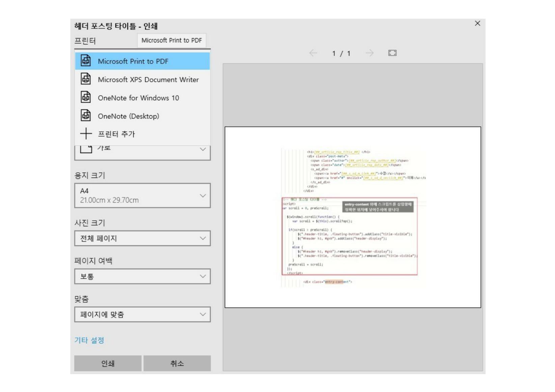Select 프린터 추가 to add a printer
This screenshot has width=555, height=392.
pyautogui.click(x=142, y=134)
